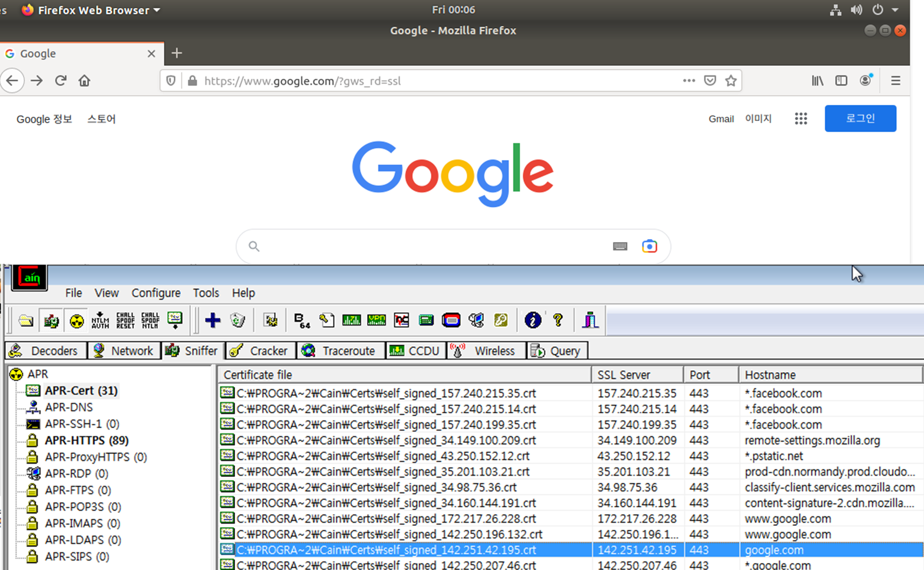This screenshot has height=570, width=924.
Task: Click the NTLM AUTH toolbar icon
Action: [x=100, y=320]
